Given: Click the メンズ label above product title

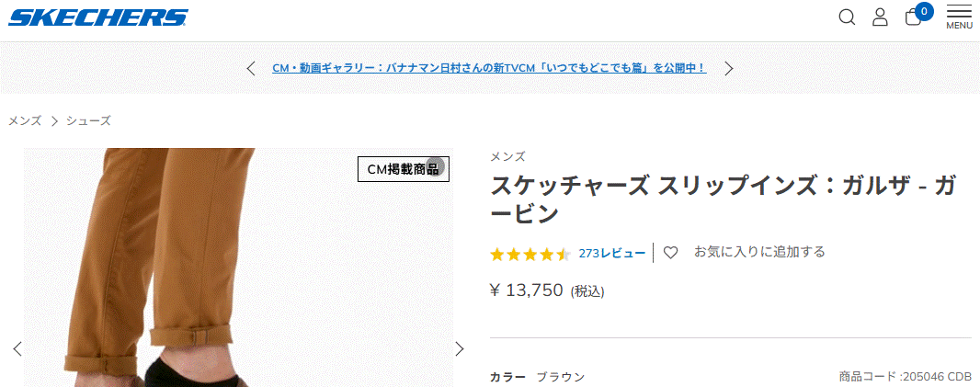Looking at the screenshot, I should (507, 156).
